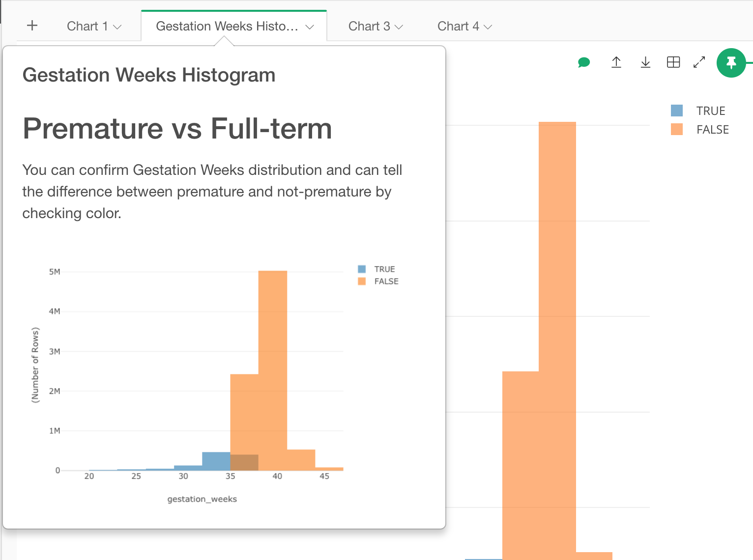The width and height of the screenshot is (753, 560).
Task: Toggle FALSE series in main chart legend
Action: tap(713, 130)
